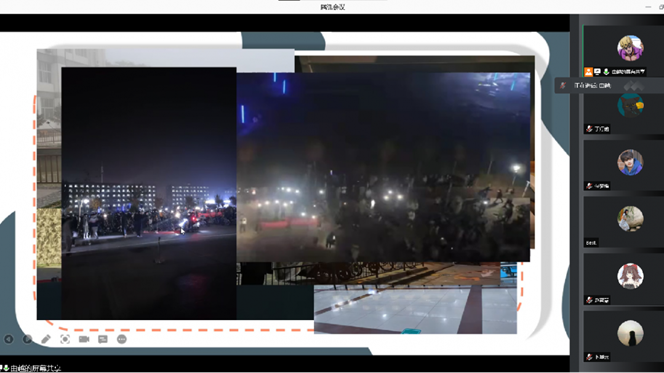Go to previous slide with left arrow
Viewport: 664px width, 373px height.
[x=8, y=339]
